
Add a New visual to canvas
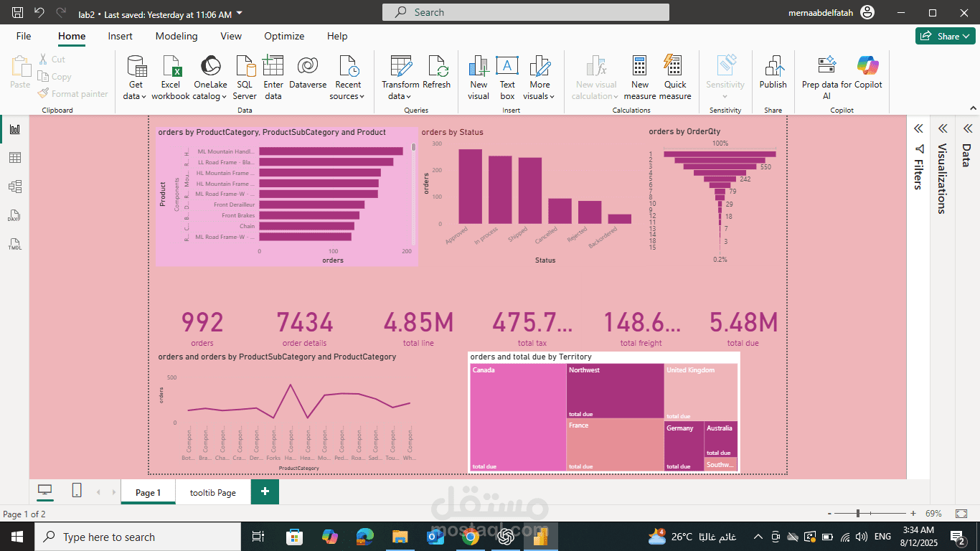479,77
